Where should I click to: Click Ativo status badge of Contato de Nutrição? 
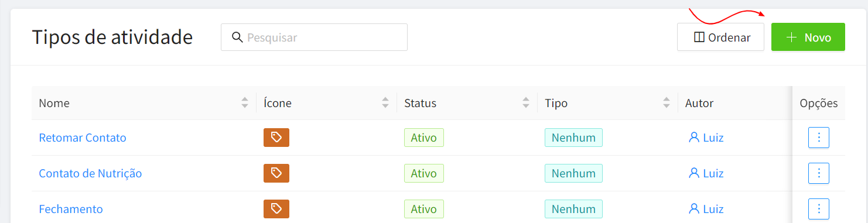(x=424, y=174)
